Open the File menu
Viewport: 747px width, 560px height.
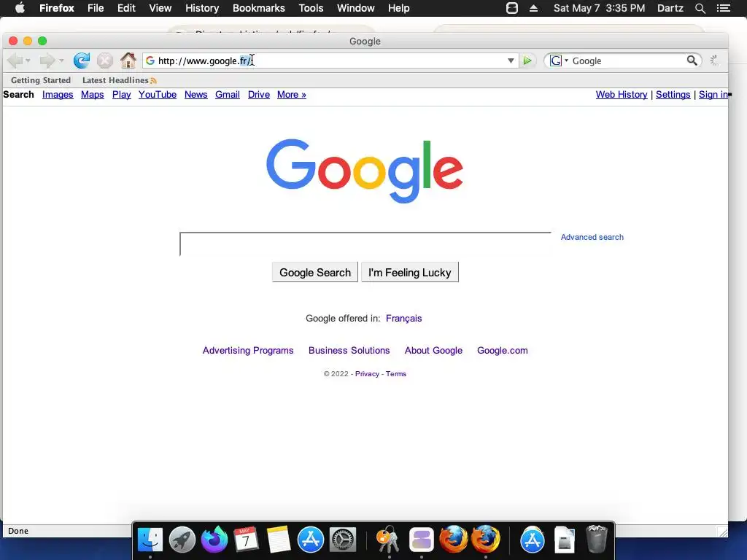click(96, 8)
